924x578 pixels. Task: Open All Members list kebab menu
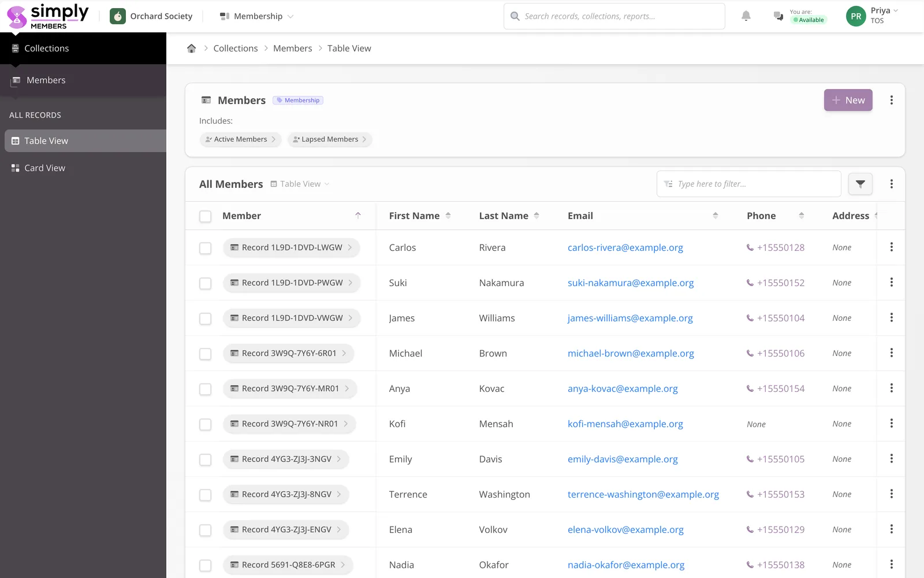(891, 184)
